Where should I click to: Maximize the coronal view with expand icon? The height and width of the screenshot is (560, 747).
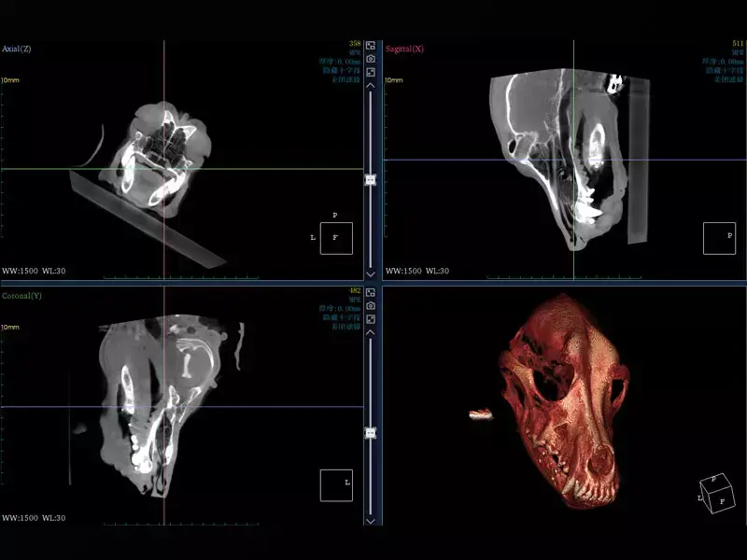371,318
